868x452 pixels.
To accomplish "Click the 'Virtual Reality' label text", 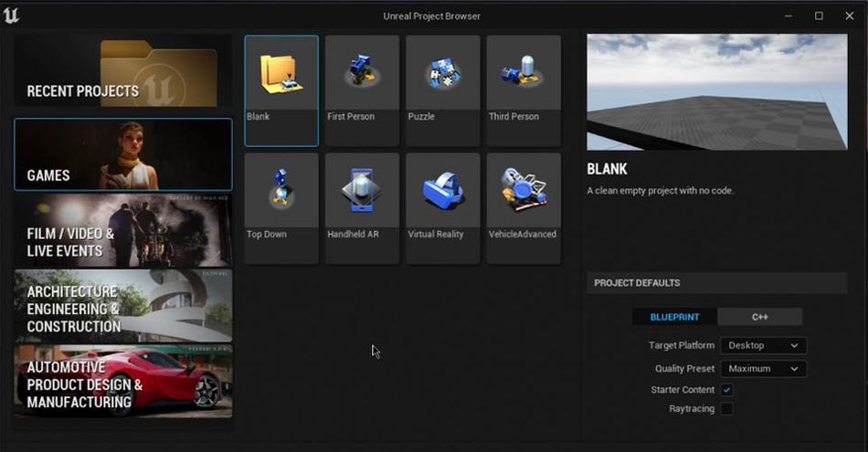I will pos(436,234).
